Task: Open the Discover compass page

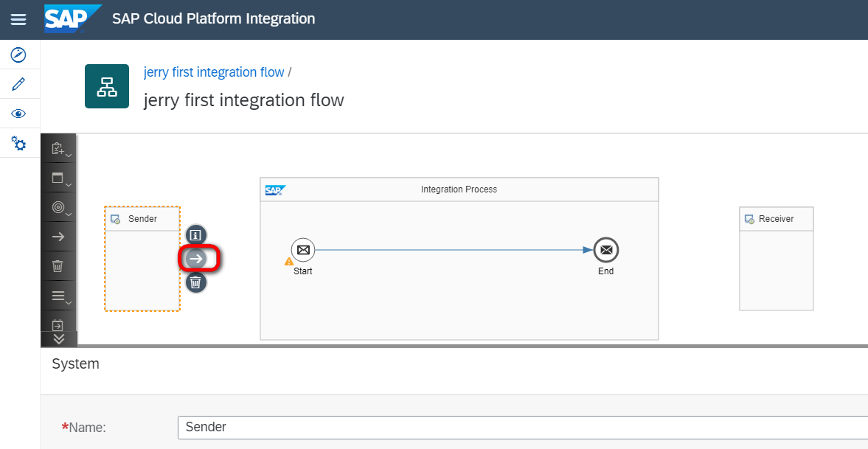Action: pos(19,55)
